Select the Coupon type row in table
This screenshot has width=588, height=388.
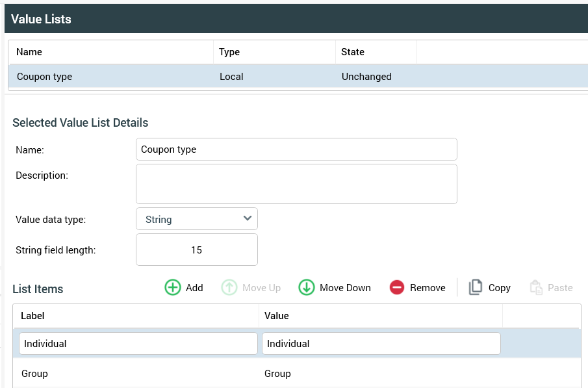[x=110, y=77]
